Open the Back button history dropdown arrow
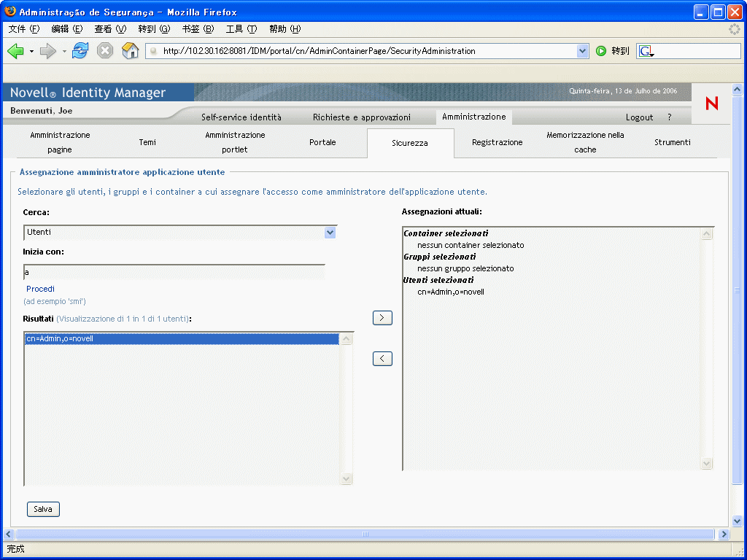Image resolution: width=747 pixels, height=560 pixels. pos(31,51)
